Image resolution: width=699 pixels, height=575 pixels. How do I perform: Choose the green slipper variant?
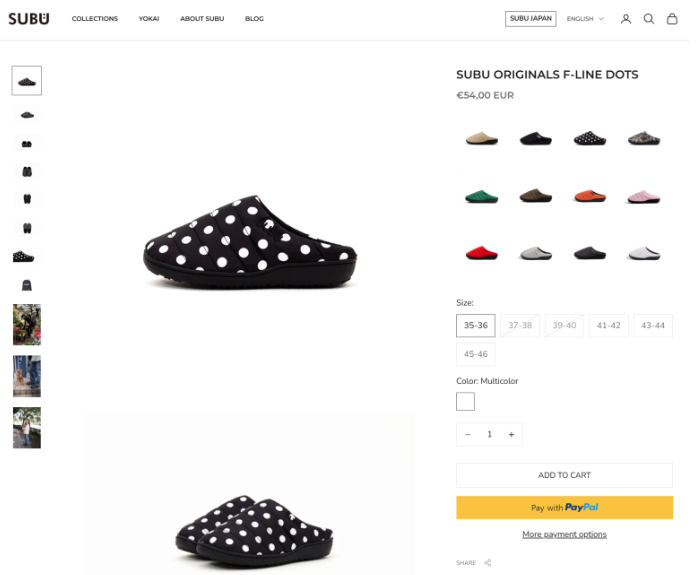click(x=482, y=195)
